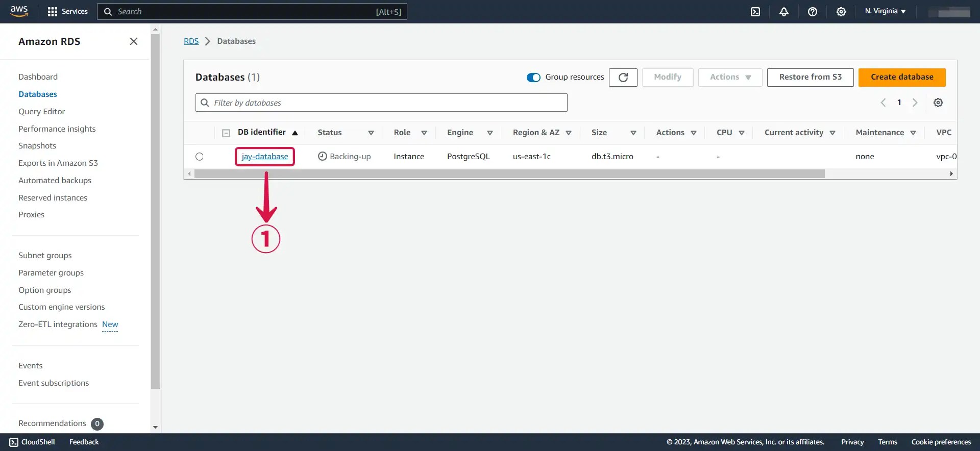980x451 pixels.
Task: Open Feedback in the footer
Action: click(x=84, y=442)
